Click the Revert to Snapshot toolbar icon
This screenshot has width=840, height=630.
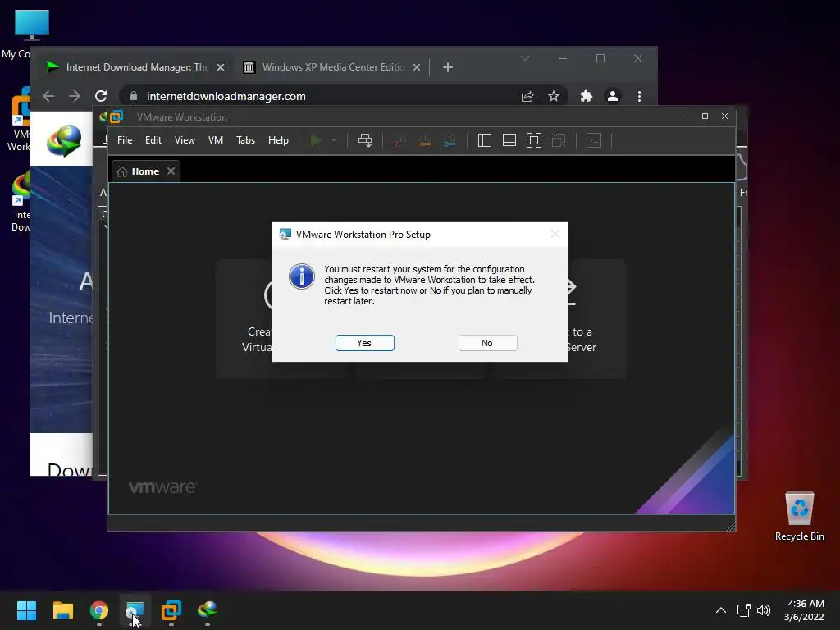pos(425,141)
